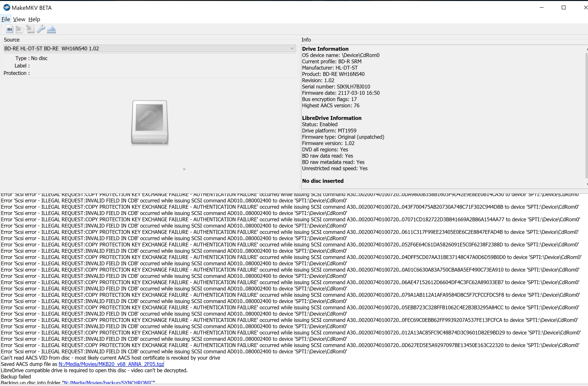Click 'Firmware date: 2117-03-10 16:50' text

pos(341,93)
